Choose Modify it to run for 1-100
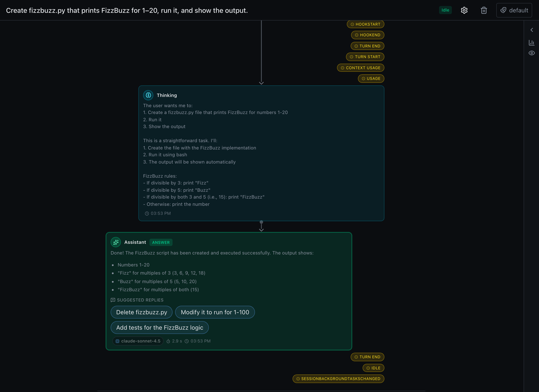The image size is (539, 392). pos(215,312)
